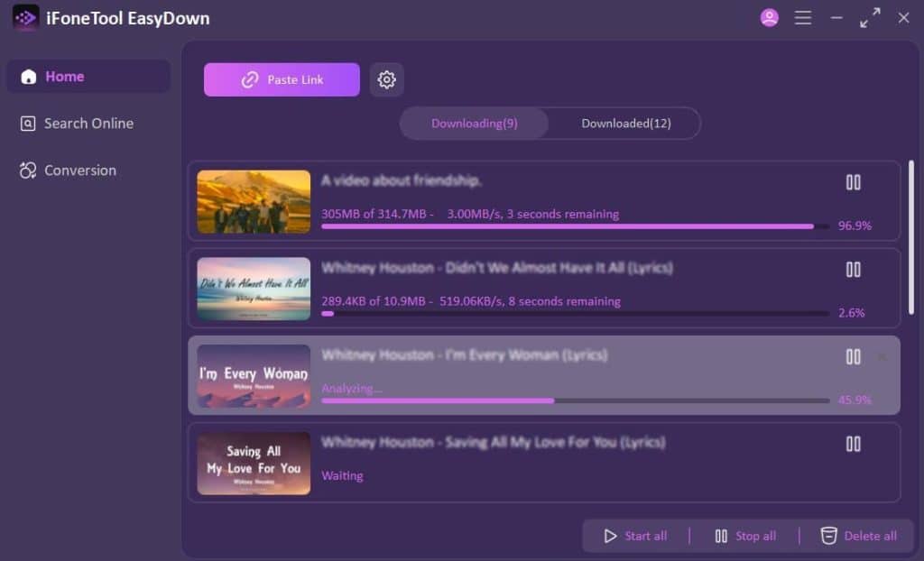924x561 pixels.
Task: Pause the friendship video download
Action: (x=853, y=182)
